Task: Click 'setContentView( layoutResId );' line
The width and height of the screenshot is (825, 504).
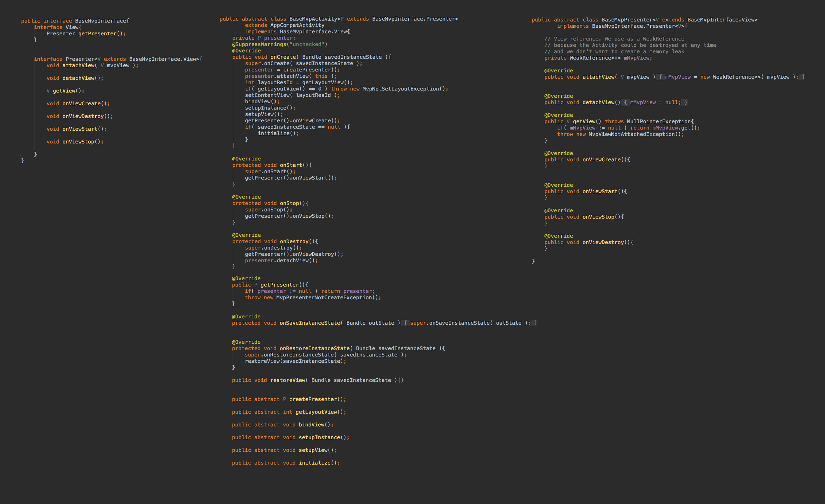Action: 293,95
